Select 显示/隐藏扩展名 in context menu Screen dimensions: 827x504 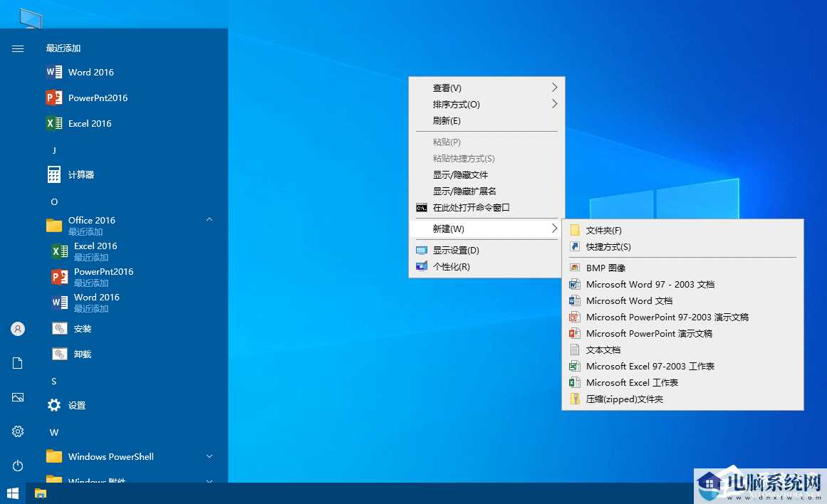click(487, 191)
